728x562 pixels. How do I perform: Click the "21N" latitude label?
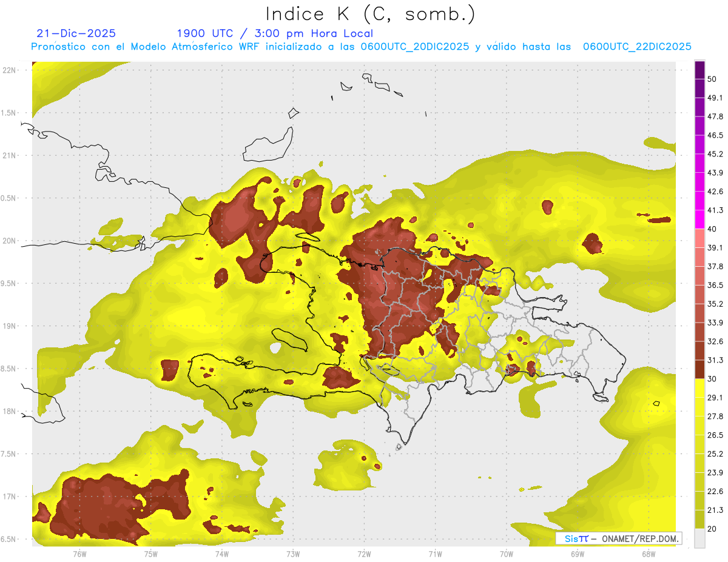[10, 155]
